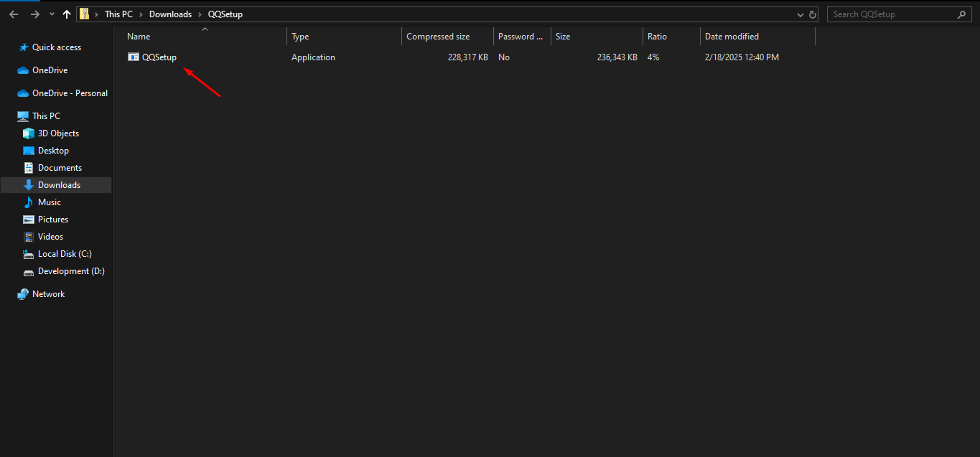The height and width of the screenshot is (457, 980).
Task: Click the Network icon in sidebar
Action: 23,294
